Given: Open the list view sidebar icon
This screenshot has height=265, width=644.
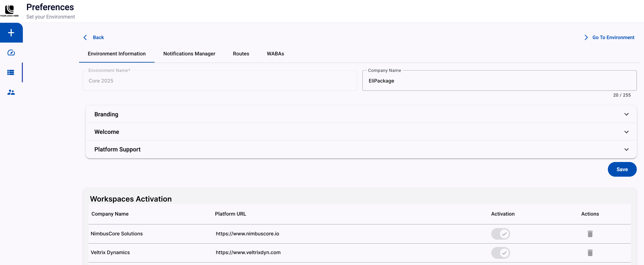Looking at the screenshot, I should pos(11,72).
